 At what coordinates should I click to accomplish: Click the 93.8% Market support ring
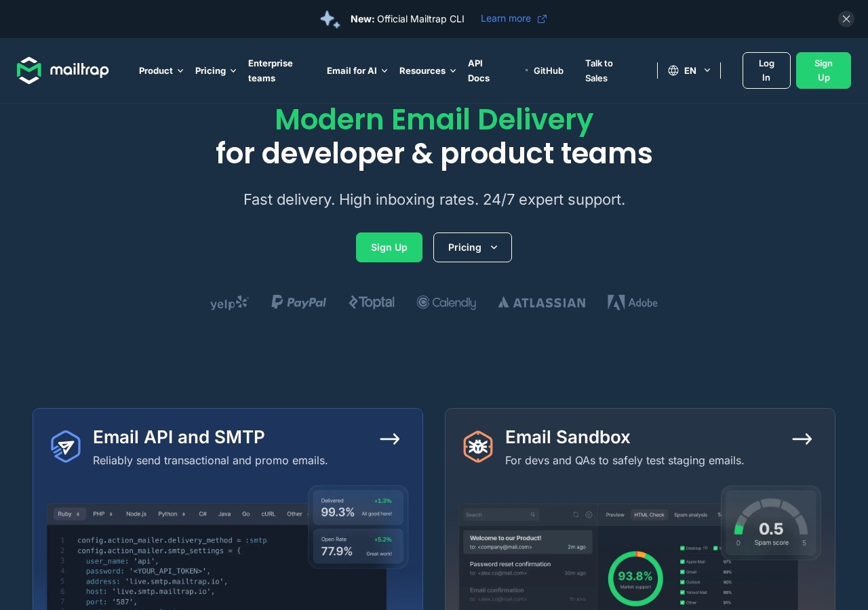coord(635,578)
